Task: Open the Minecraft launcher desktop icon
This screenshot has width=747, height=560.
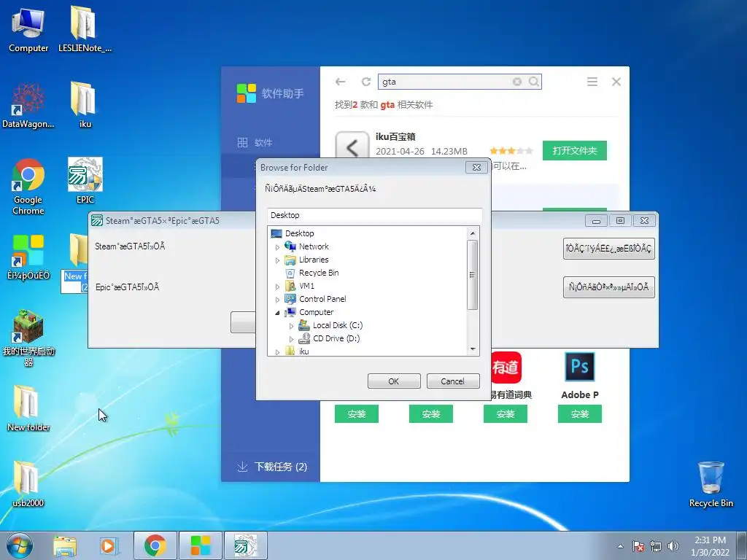Action: pos(28,338)
